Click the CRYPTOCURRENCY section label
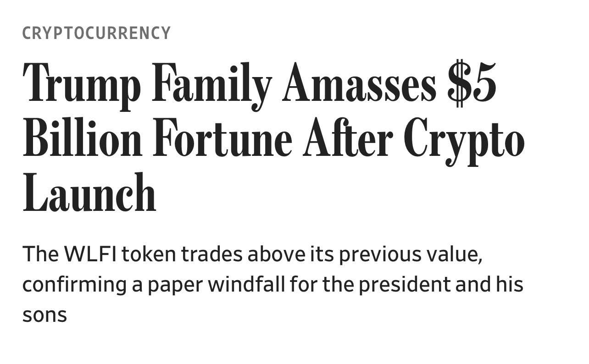Screen dimensions: 589x364 [96, 33]
